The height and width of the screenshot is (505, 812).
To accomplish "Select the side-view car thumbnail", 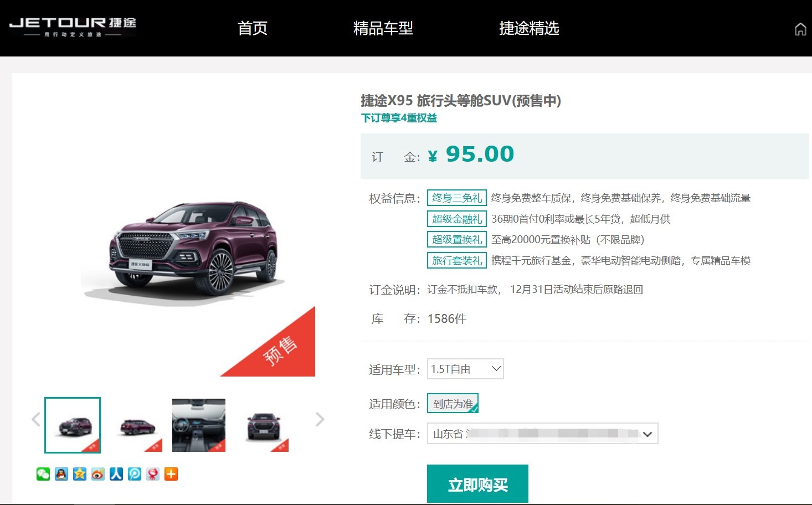I will (x=137, y=425).
